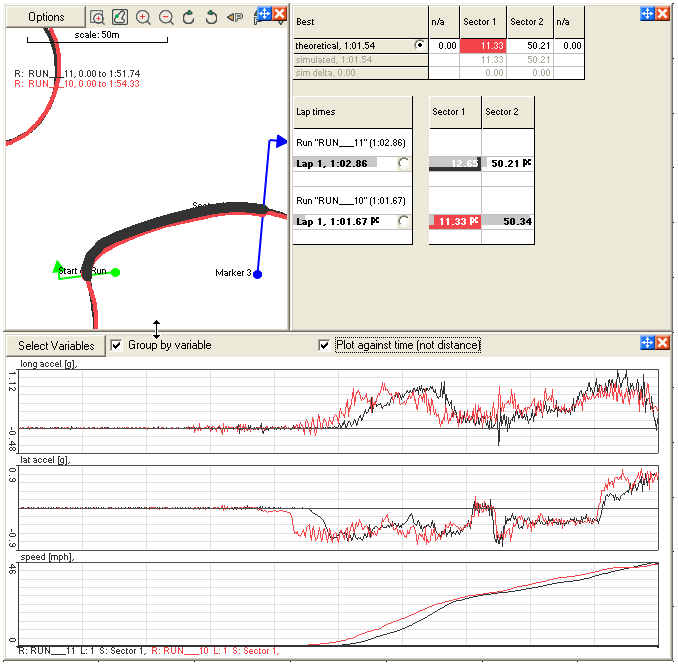This screenshot has width=678, height=666.
Task: Select Lap 1 radio for RUN___10
Action: (x=403, y=221)
